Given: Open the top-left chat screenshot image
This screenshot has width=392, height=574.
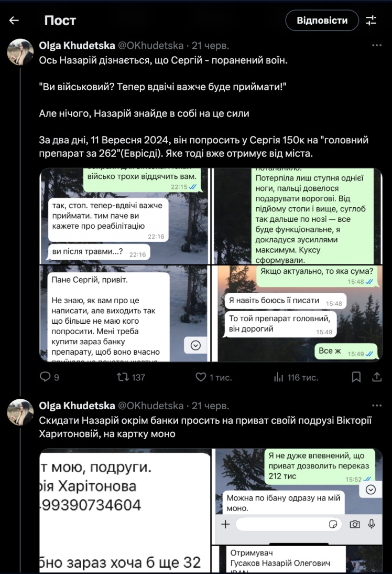Looking at the screenshot, I should coord(125,216).
